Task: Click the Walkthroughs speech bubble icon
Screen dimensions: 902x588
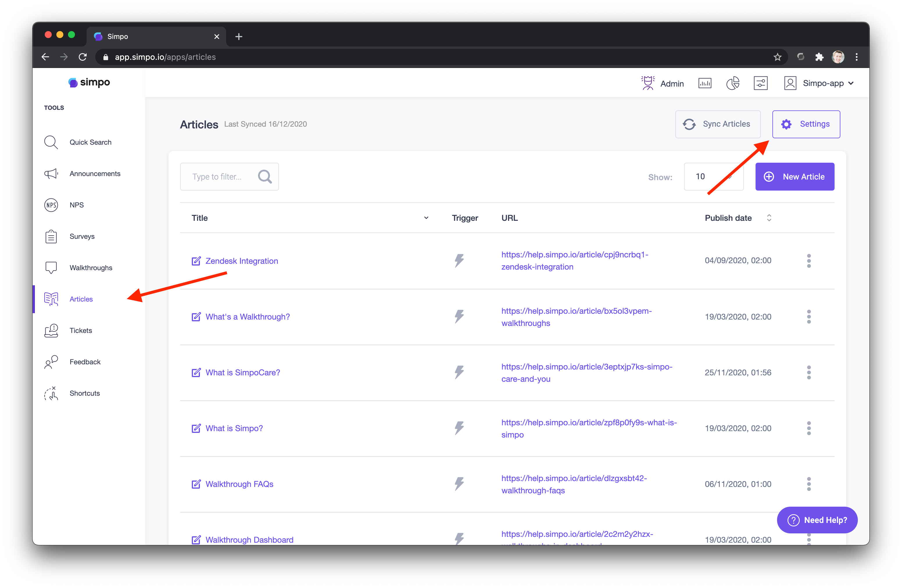Action: click(51, 268)
